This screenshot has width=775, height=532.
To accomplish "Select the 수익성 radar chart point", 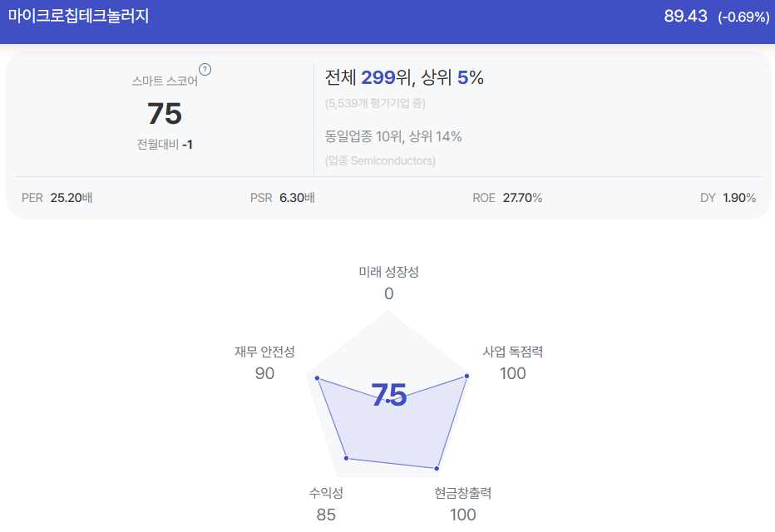I will click(x=346, y=458).
